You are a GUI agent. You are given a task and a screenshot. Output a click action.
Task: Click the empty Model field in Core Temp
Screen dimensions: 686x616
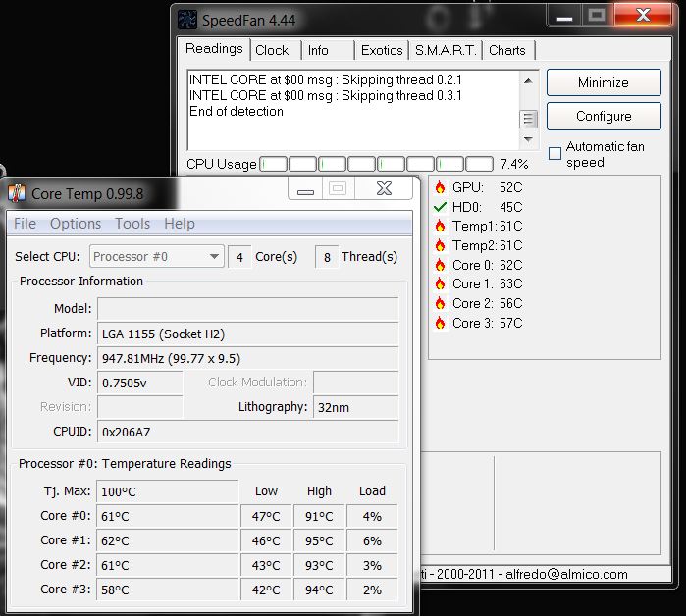coord(247,309)
